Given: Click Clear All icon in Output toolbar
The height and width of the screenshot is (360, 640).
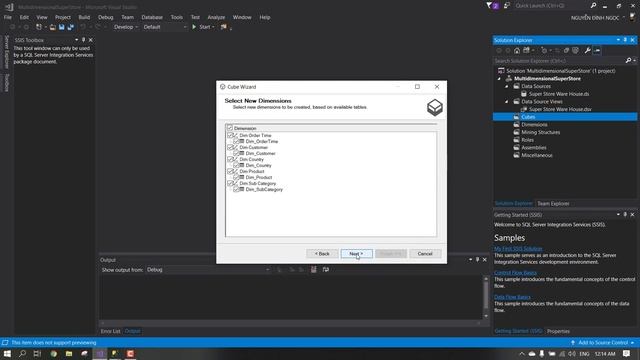Looking at the screenshot, I should [313, 270].
